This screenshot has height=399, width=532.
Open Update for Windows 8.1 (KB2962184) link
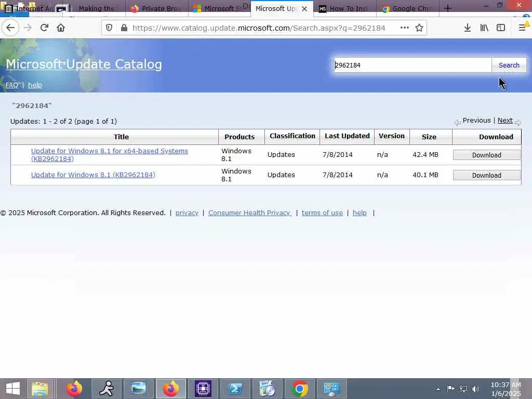[93, 175]
